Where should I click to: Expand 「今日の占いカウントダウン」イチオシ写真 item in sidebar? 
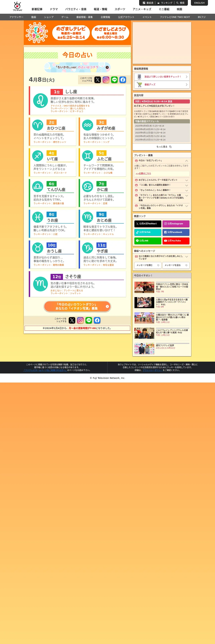pyautogui.click(x=187, y=206)
